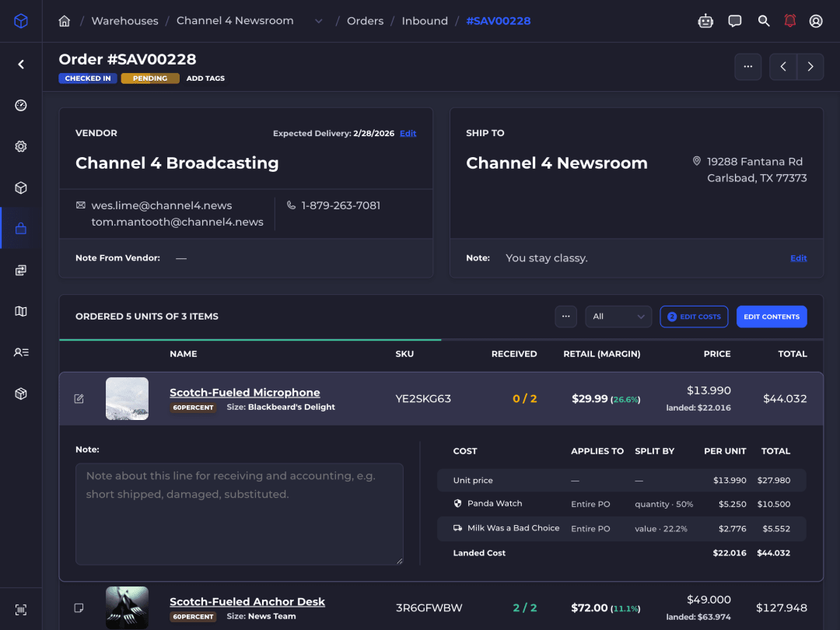
Task: Click the vendor phone icon
Action: [291, 205]
